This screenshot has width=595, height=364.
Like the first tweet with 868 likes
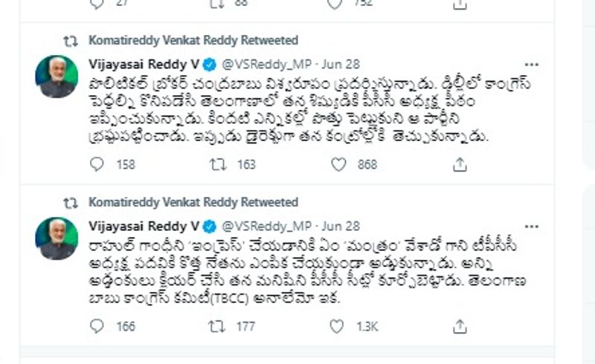pyautogui.click(x=337, y=164)
